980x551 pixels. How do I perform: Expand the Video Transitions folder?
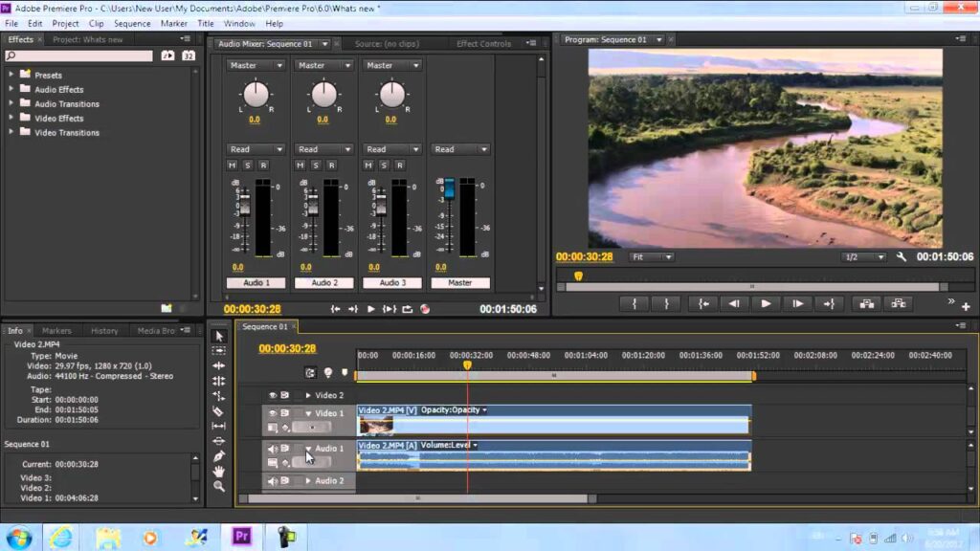11,132
